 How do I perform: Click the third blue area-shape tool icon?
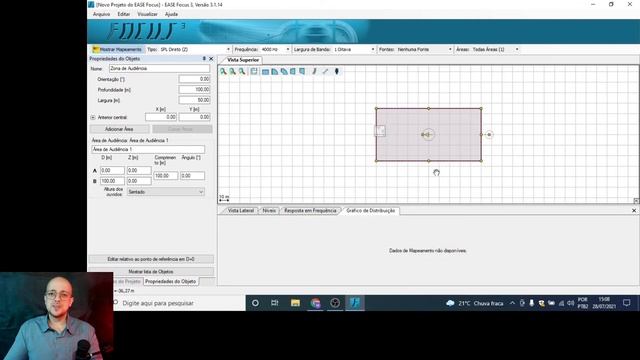click(x=284, y=71)
